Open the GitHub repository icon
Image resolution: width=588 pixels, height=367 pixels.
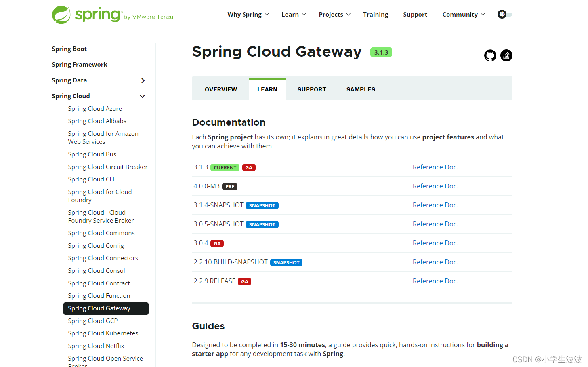pos(490,55)
